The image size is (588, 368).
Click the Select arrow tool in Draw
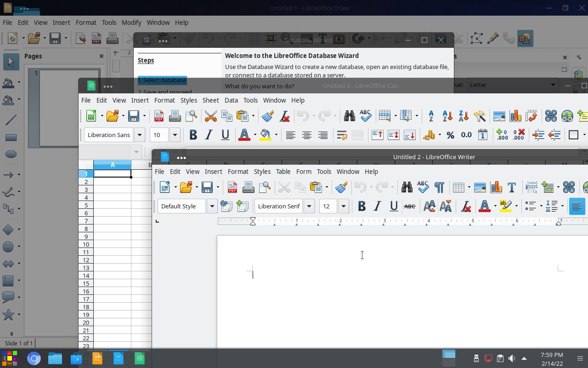click(11, 62)
